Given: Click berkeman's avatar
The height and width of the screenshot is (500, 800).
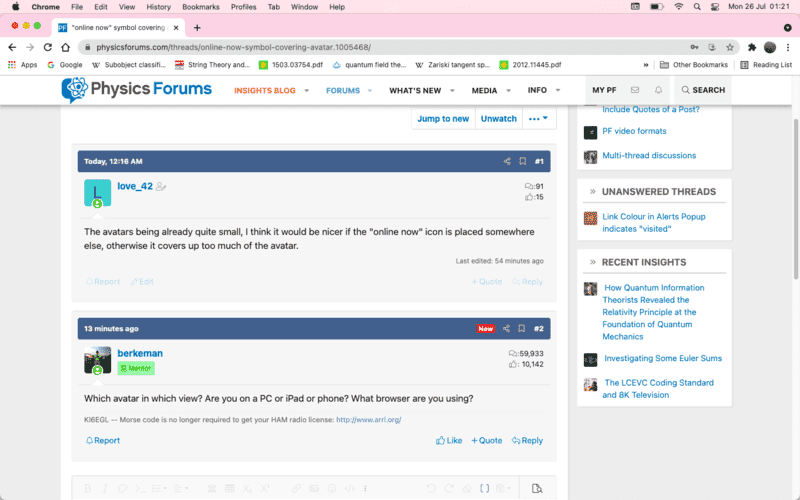Looking at the screenshot, I should pyautogui.click(x=97, y=360).
